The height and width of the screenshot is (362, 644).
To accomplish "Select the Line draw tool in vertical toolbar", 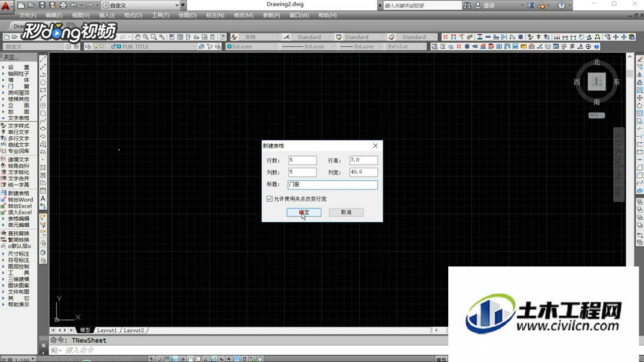I will (43, 59).
